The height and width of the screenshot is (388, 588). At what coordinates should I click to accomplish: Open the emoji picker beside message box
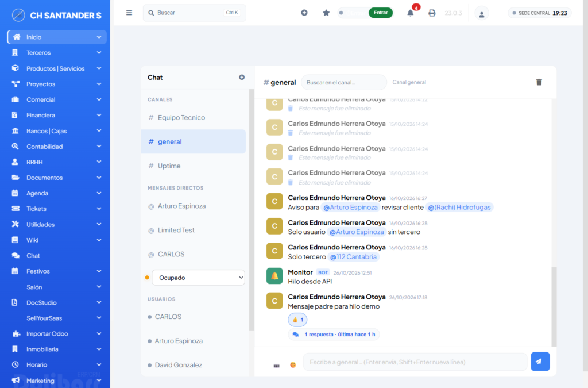point(293,365)
